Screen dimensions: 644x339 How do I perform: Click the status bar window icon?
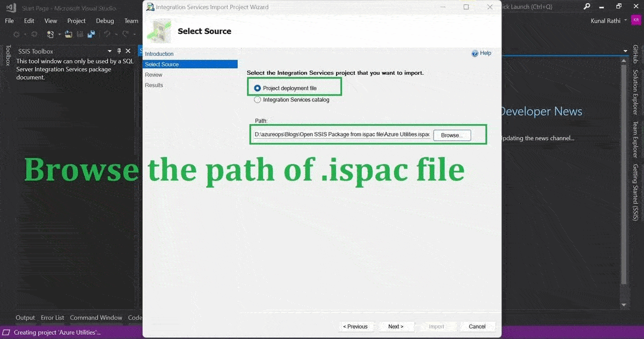6,333
